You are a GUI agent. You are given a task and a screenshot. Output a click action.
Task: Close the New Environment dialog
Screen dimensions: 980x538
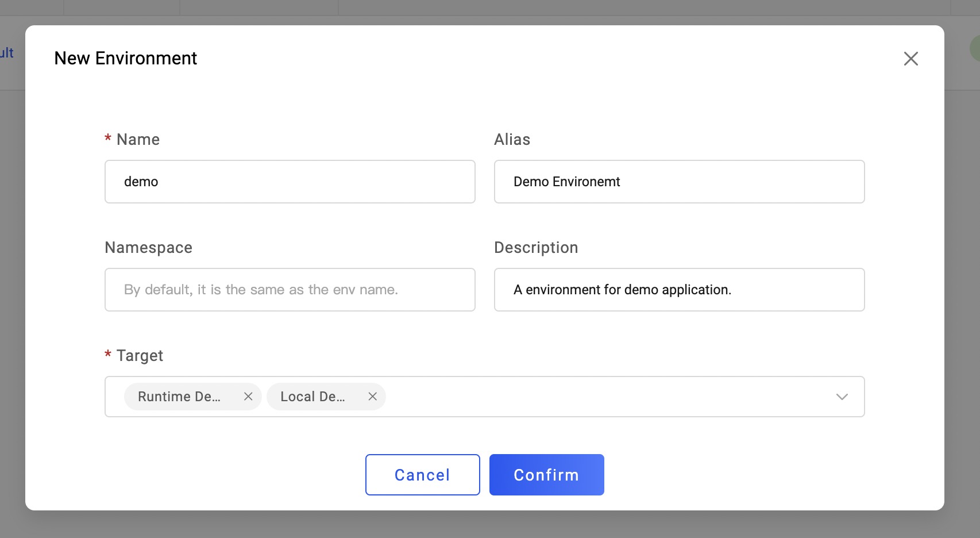910,59
